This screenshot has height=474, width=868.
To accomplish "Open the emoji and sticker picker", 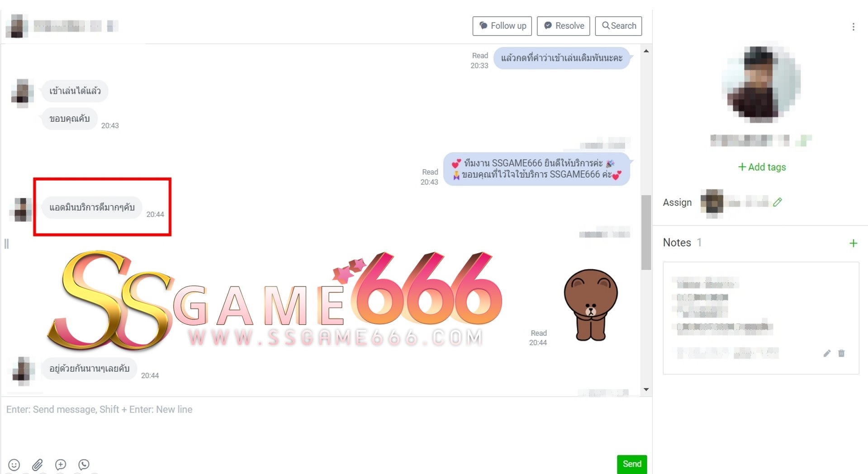I will tap(14, 465).
